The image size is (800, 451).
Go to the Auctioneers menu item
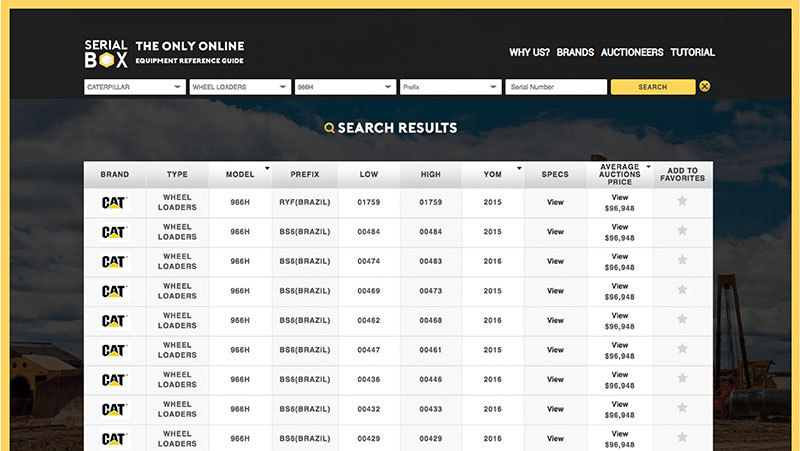(632, 52)
